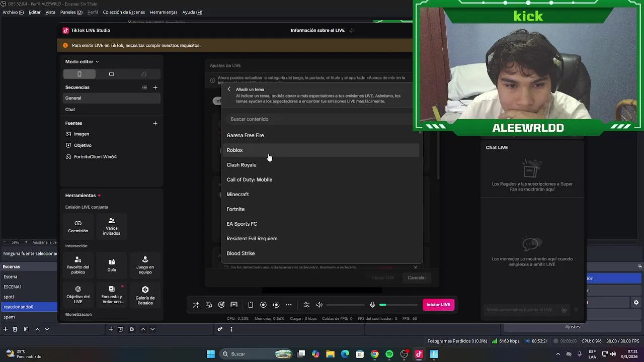The height and width of the screenshot is (362, 644).
Task: Open the Windows Start menu
Action: (211, 354)
